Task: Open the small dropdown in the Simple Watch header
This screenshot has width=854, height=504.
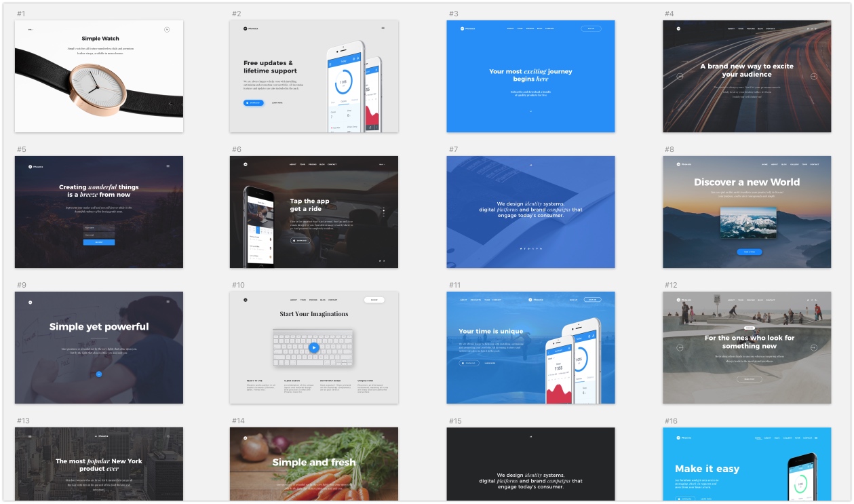Action: click(31, 30)
